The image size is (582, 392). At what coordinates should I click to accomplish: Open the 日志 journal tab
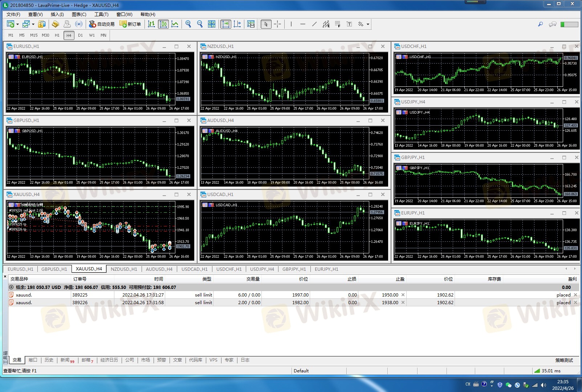245,360
